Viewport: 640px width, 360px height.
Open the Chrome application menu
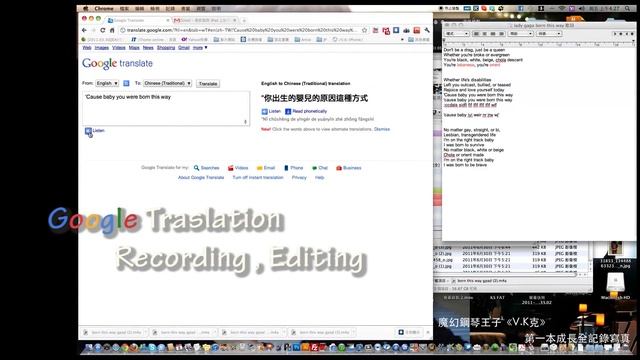104,8
